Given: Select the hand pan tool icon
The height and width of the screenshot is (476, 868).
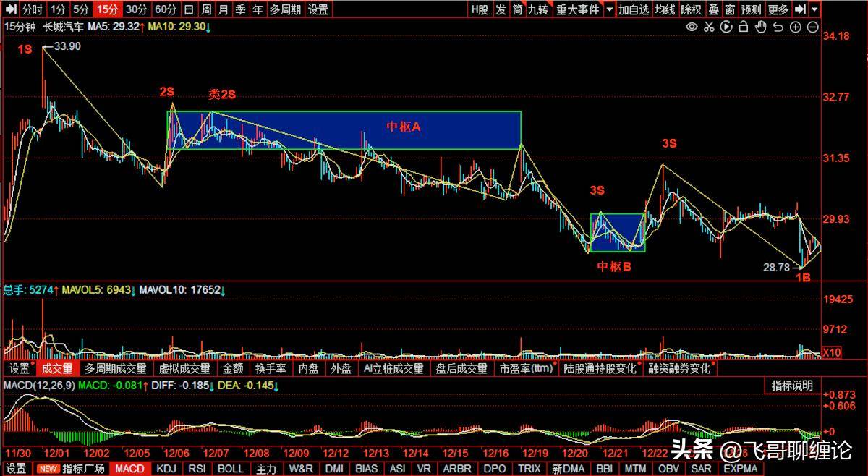Looking at the screenshot, I should [761, 27].
